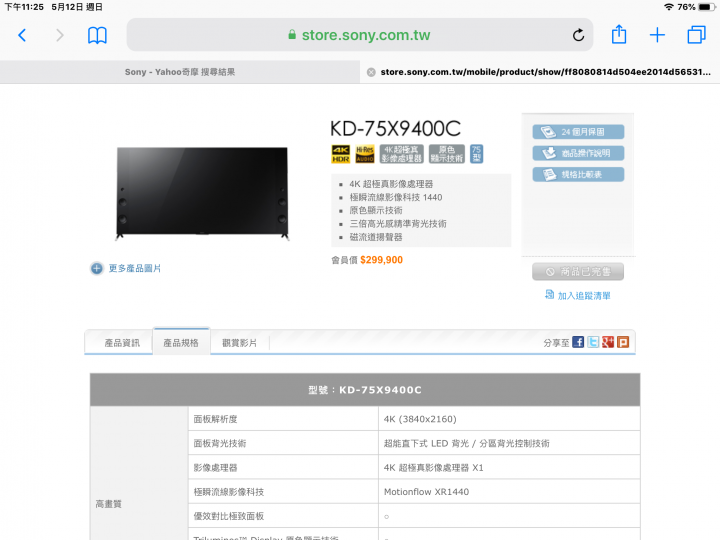This screenshot has width=720, height=540.
Task: Open the 規格比較表 comparison button
Action: (x=578, y=174)
